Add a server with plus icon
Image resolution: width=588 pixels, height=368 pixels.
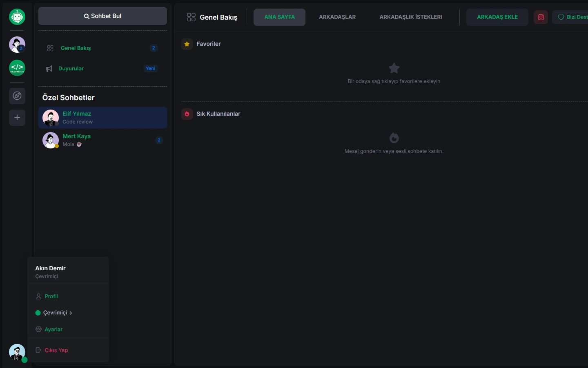pos(17,118)
